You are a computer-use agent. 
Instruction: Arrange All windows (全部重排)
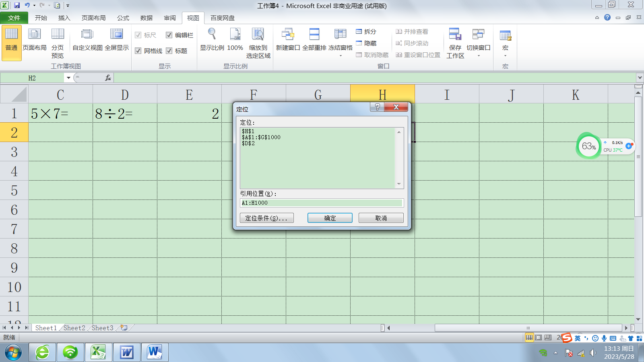pos(314,39)
